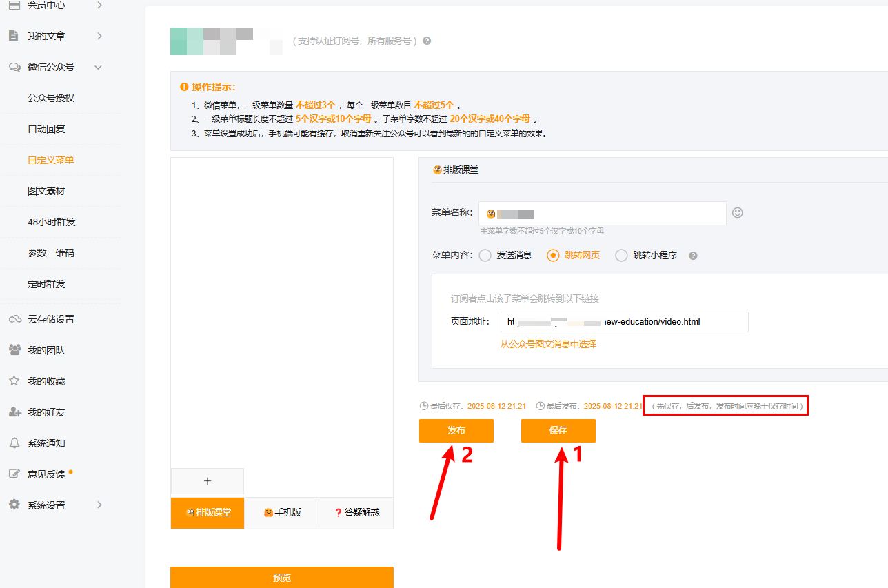This screenshot has height=588, width=888.
Task: Select the 发送消息 radio option
Action: [x=485, y=255]
